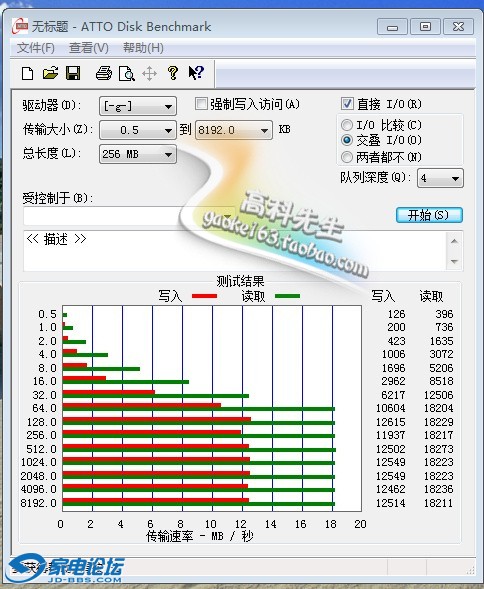This screenshot has width=484, height=589.
Task: Select 交叠 I/O(O) radio button
Action: click(x=346, y=140)
